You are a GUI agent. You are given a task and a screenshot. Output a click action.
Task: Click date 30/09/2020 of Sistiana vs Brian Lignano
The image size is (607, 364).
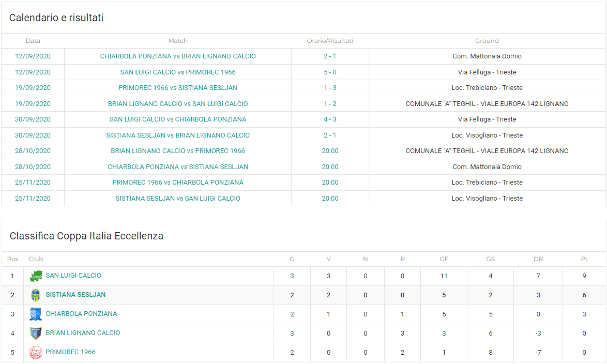click(x=33, y=135)
